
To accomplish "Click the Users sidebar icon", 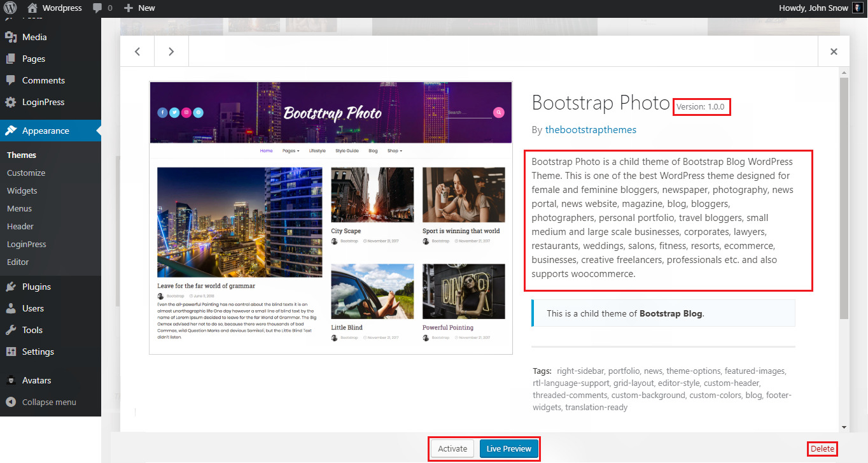I will [x=11, y=308].
